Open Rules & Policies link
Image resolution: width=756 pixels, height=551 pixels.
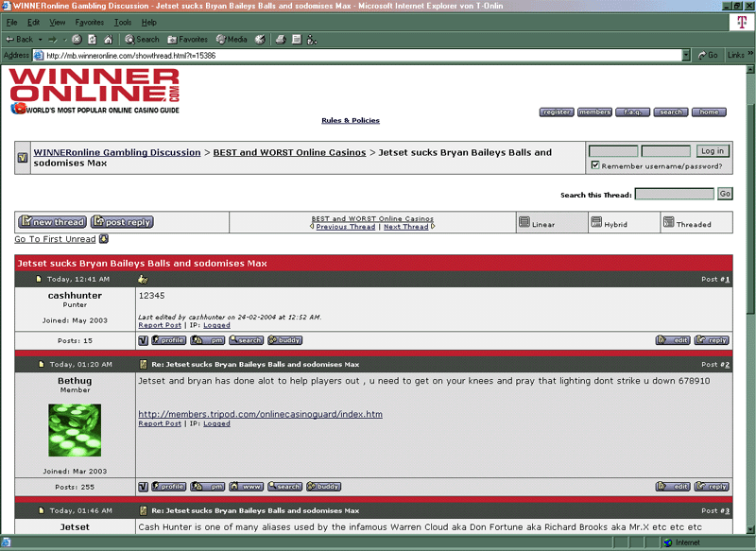click(351, 121)
